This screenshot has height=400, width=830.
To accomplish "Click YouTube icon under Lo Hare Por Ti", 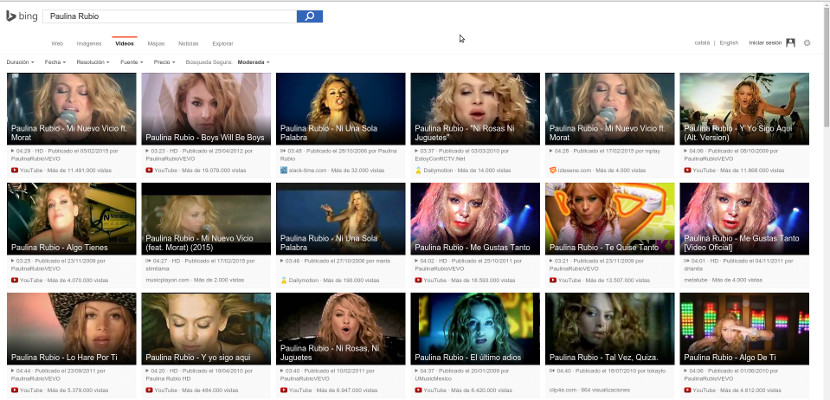I will [14, 390].
